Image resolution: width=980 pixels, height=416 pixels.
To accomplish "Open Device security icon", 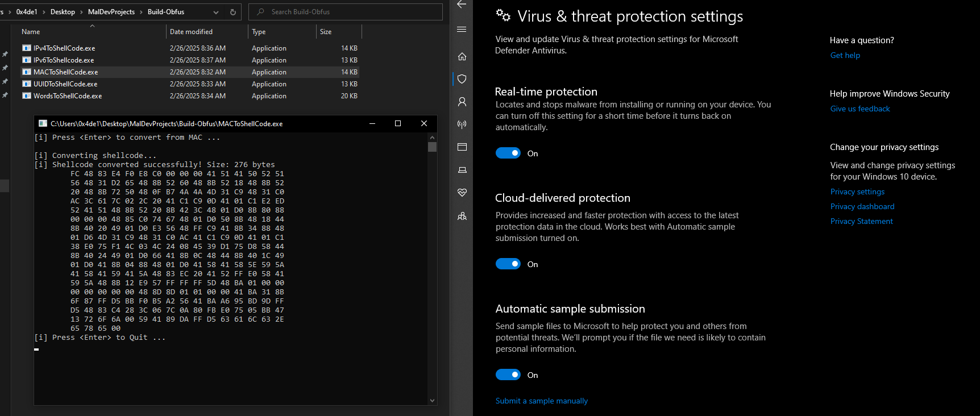I will [462, 170].
